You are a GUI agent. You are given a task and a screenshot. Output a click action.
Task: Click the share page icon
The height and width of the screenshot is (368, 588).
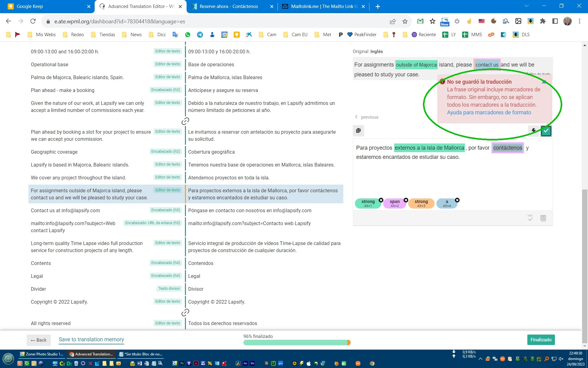pyautogui.click(x=393, y=21)
